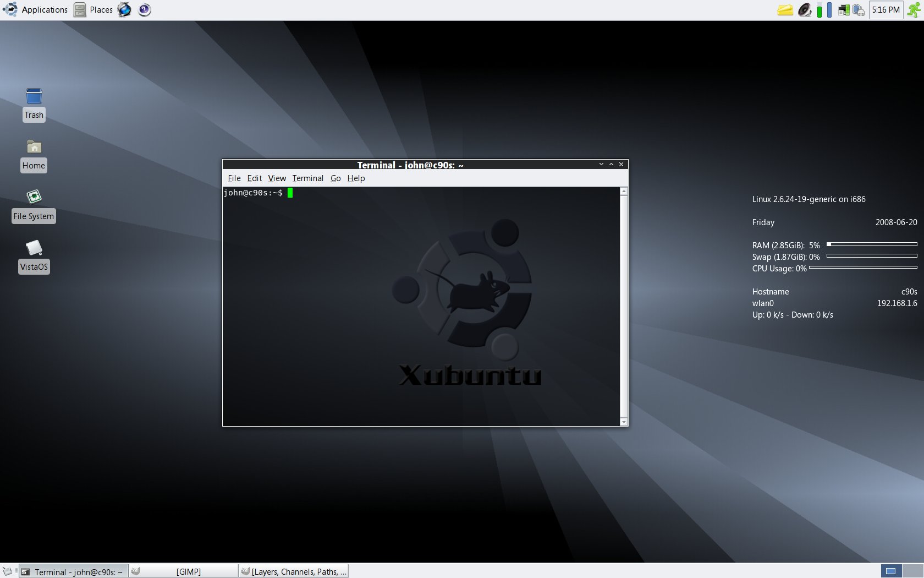Click the CPU Usage bar
The height and width of the screenshot is (578, 924).
[x=863, y=267]
